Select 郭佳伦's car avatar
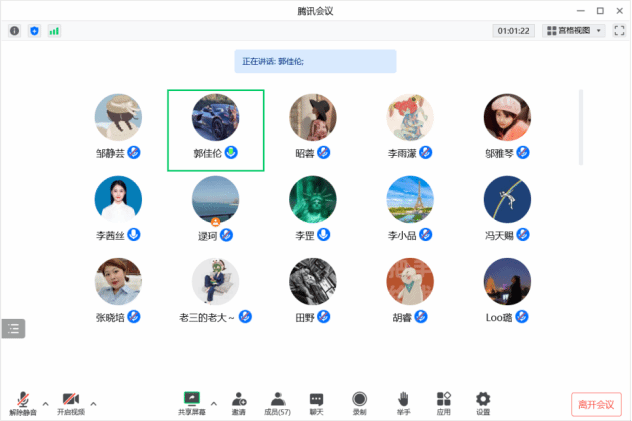This screenshot has width=632, height=421. 215,117
